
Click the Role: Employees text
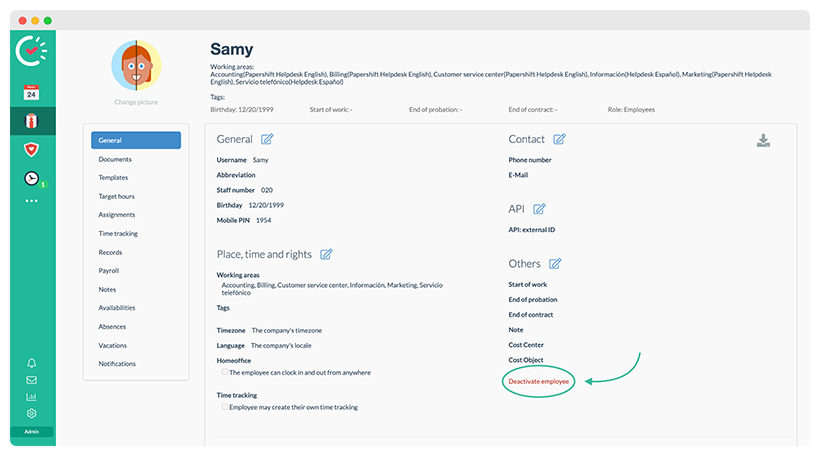point(631,109)
